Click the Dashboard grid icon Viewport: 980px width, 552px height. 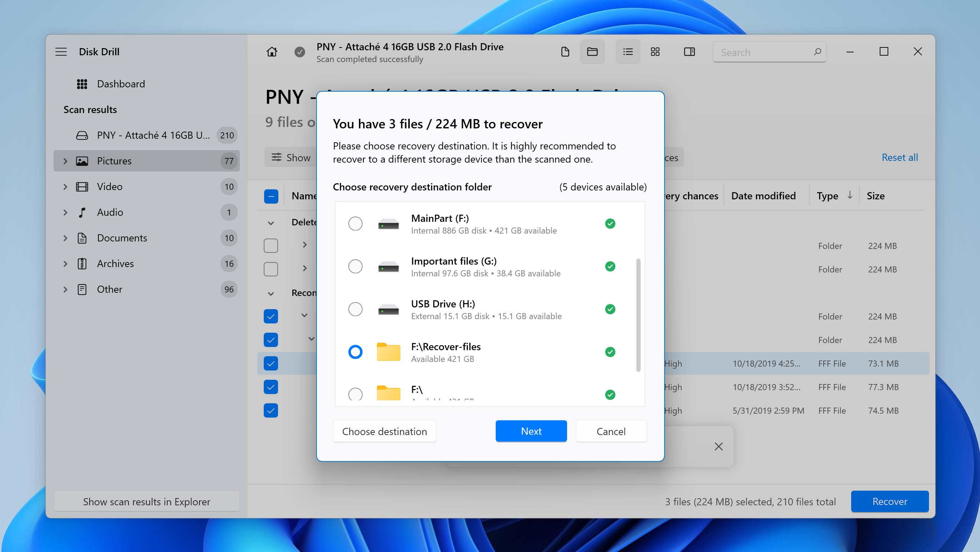pos(82,84)
